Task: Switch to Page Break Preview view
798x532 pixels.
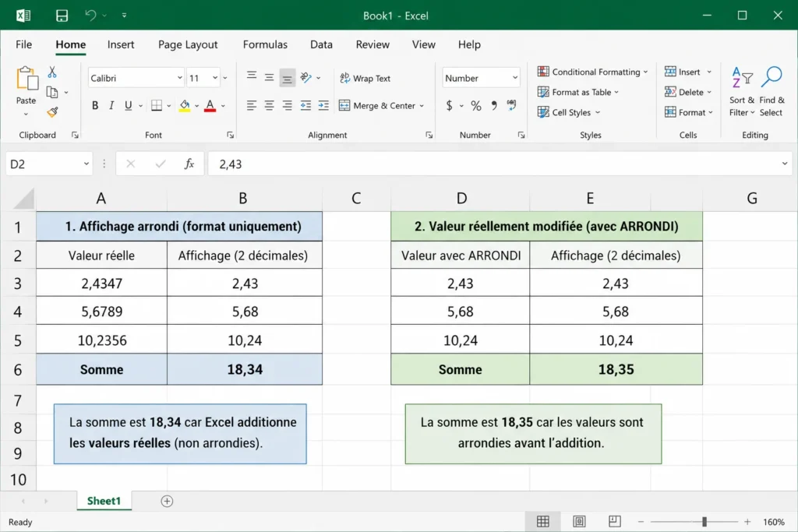Action: tap(615, 521)
